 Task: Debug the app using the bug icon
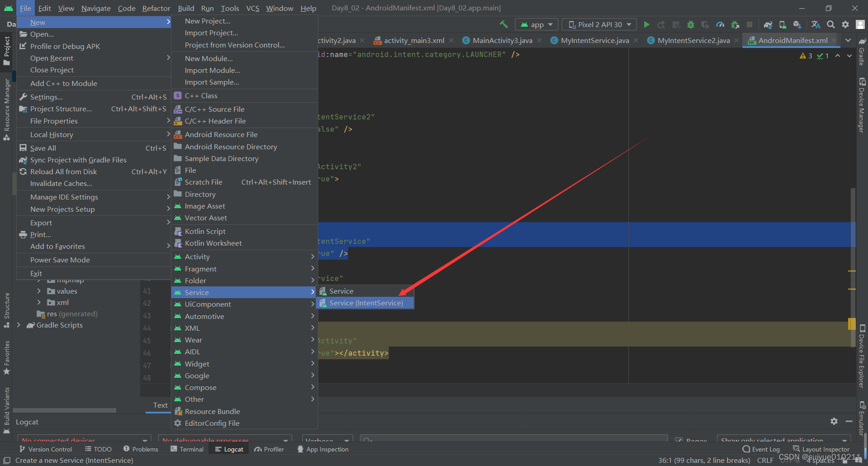tap(690, 24)
